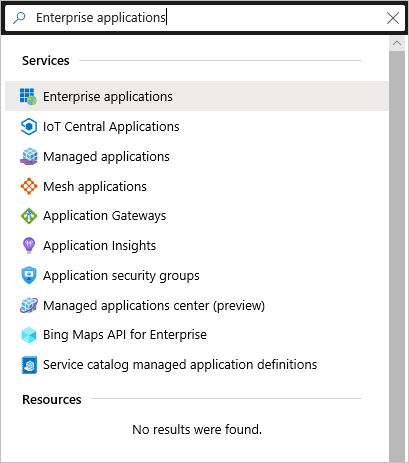The height and width of the screenshot is (463, 409).
Task: Click the scrollbar up arrow
Action: tap(397, 43)
